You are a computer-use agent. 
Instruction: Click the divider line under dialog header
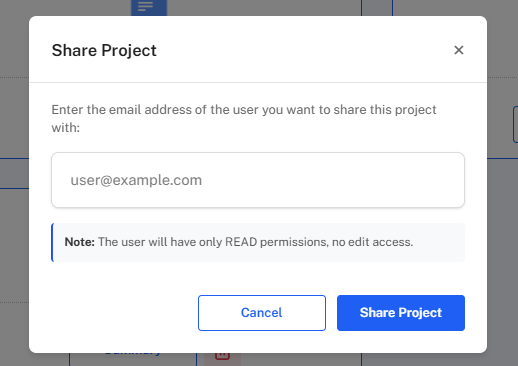(258, 82)
